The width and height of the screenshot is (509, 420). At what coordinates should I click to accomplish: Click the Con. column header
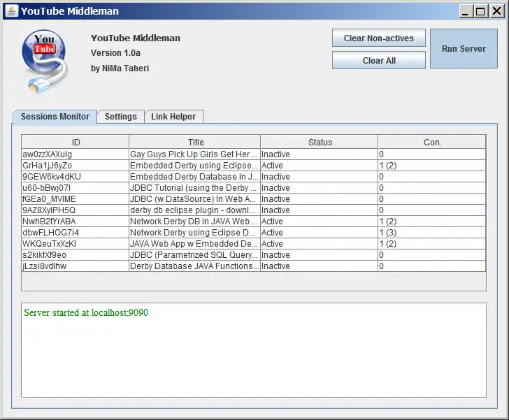coord(432,142)
